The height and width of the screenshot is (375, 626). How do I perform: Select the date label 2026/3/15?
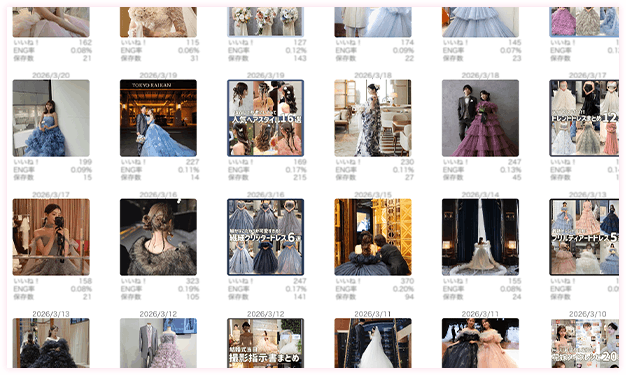373,195
